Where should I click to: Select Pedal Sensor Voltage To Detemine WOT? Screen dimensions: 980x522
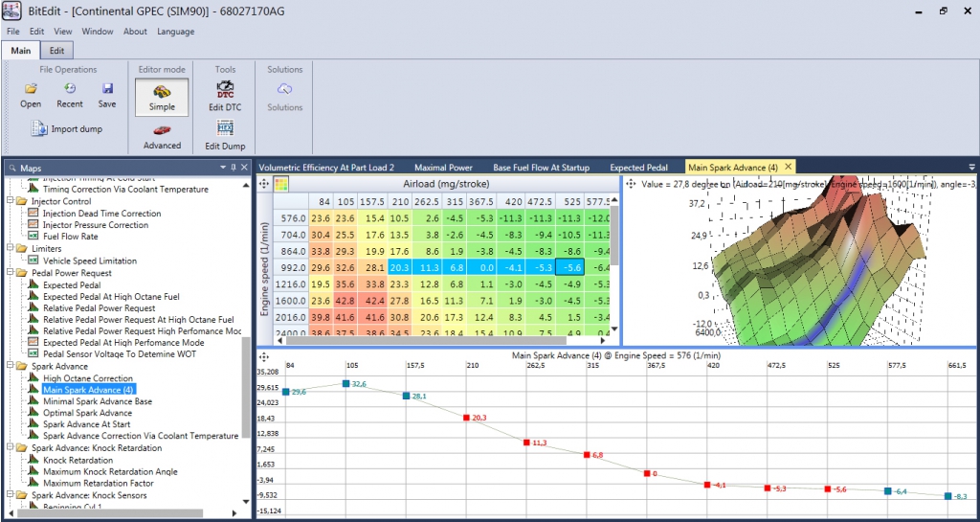point(120,354)
